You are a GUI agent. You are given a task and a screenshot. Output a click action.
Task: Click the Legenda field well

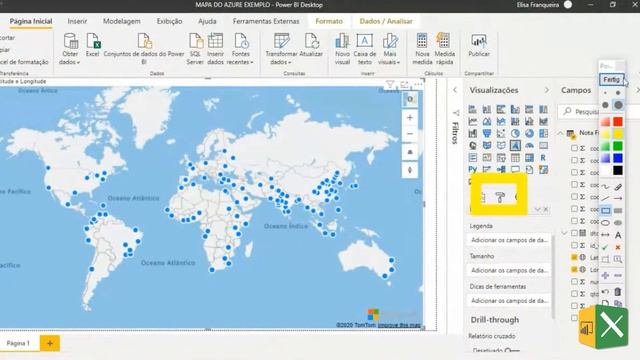tap(509, 240)
